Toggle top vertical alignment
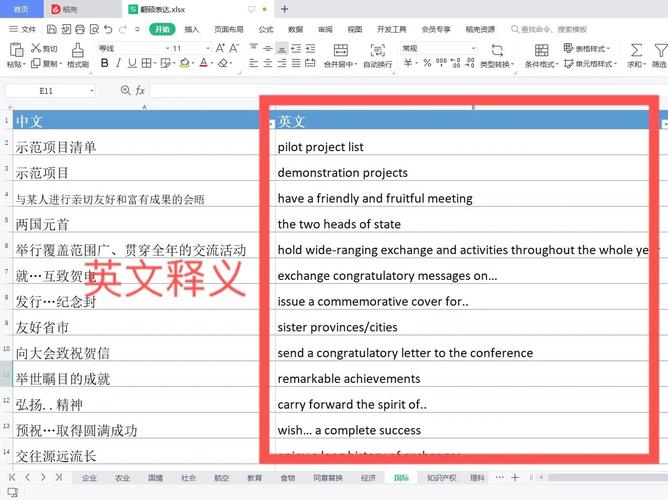 pos(253,48)
